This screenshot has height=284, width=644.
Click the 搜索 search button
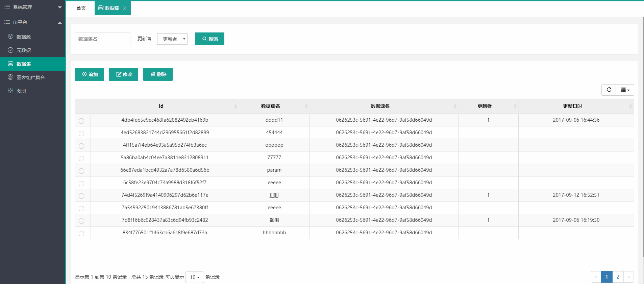pos(209,39)
